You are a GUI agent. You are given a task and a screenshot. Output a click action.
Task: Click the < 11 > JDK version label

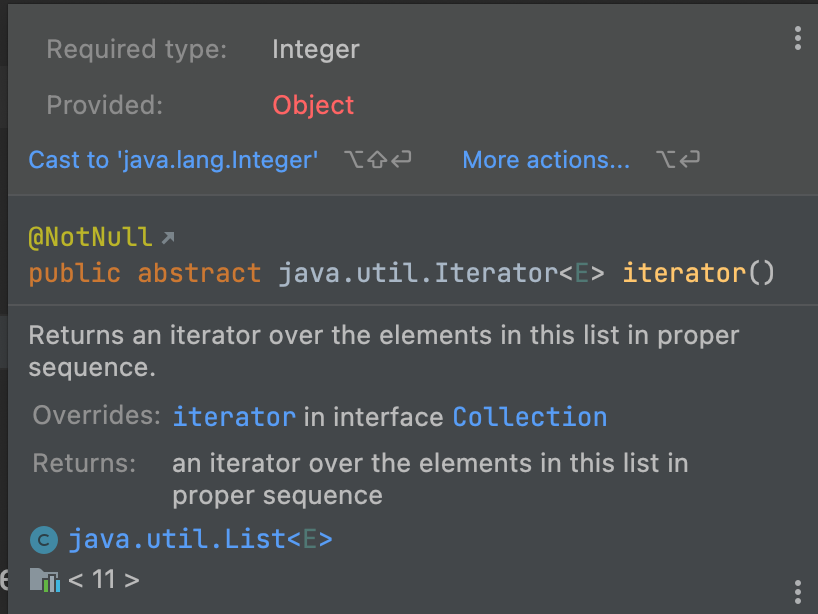(104, 579)
